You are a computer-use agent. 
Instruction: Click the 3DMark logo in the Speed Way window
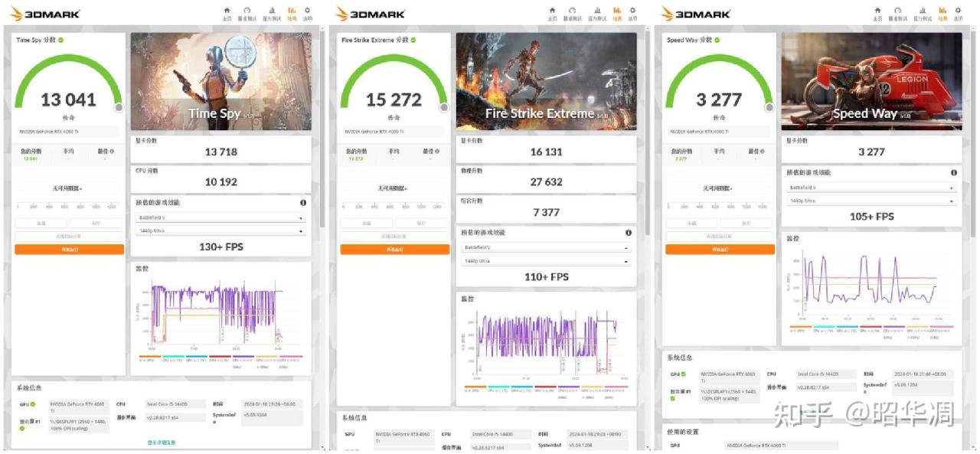pyautogui.click(x=696, y=13)
